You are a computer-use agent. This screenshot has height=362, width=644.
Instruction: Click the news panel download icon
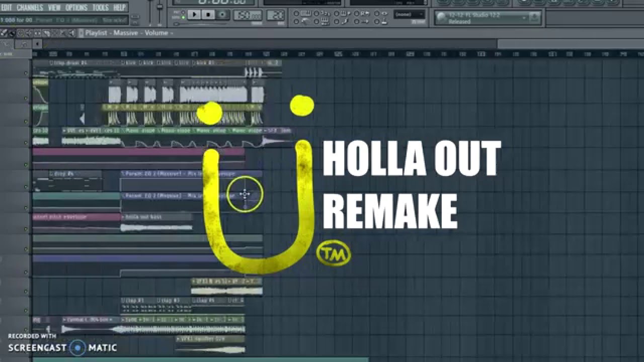tap(534, 17)
